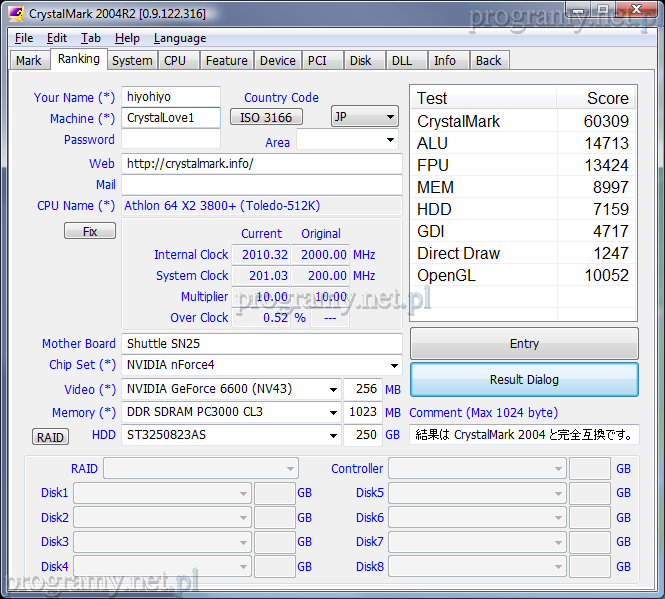Click the Mother Board text field
This screenshot has width=665, height=599.
click(x=261, y=343)
